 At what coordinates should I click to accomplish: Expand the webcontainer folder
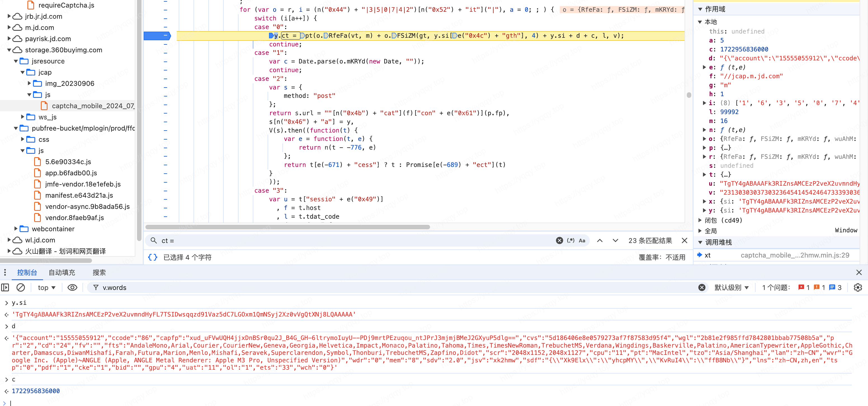click(16, 229)
